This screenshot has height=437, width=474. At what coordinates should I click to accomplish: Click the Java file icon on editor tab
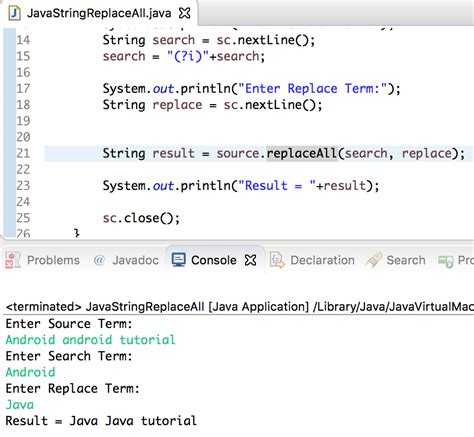click(14, 13)
